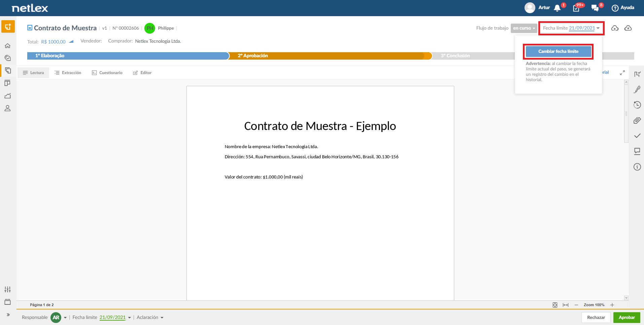Click the cloud upload icon
Viewport: 644px width, 325px height.
[x=615, y=28]
